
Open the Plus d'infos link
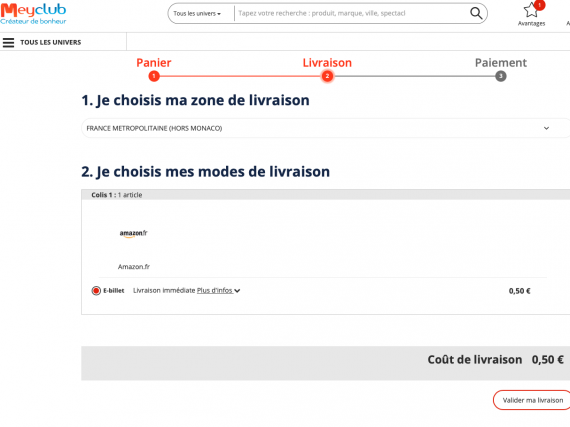[x=214, y=290]
